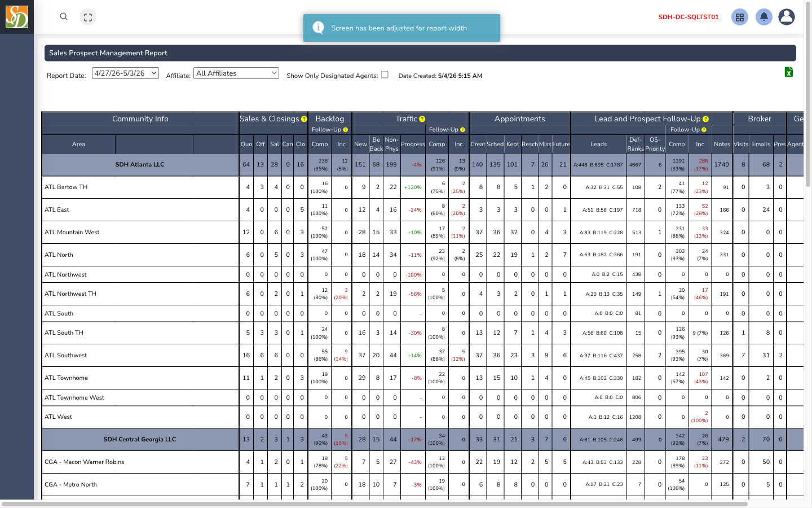
Task: Select the ATL Townhome row
Action: click(x=422, y=378)
